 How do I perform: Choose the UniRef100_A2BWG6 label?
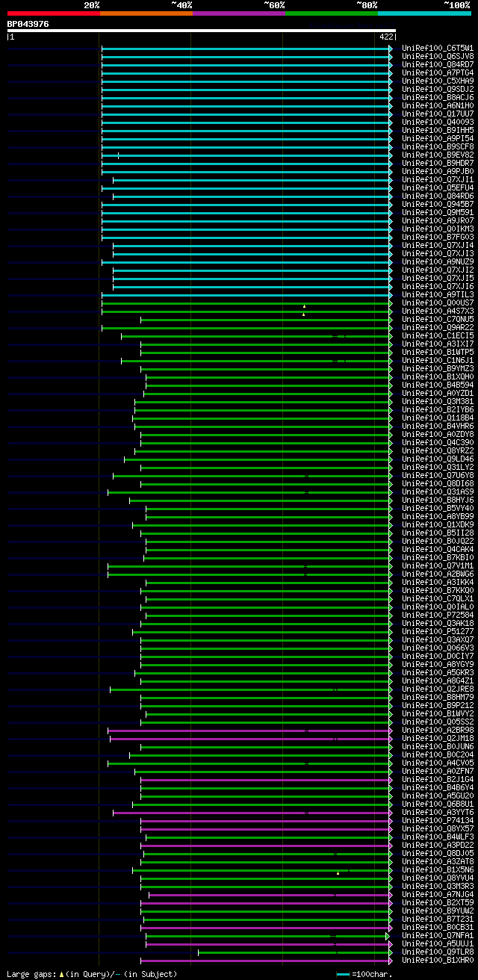pyautogui.click(x=438, y=574)
